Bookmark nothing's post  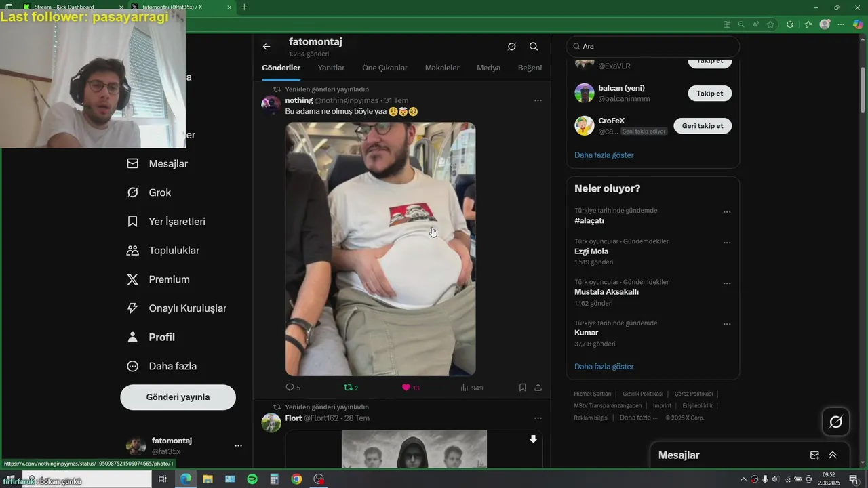(523, 388)
